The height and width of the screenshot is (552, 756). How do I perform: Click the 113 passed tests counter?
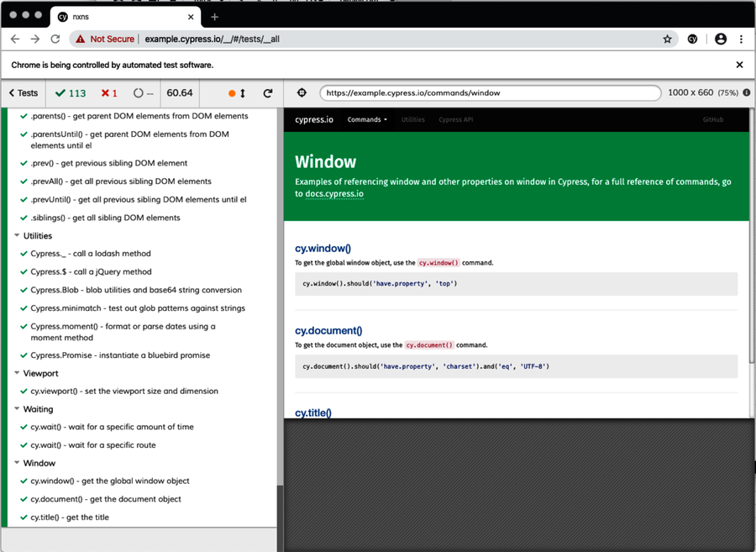71,93
